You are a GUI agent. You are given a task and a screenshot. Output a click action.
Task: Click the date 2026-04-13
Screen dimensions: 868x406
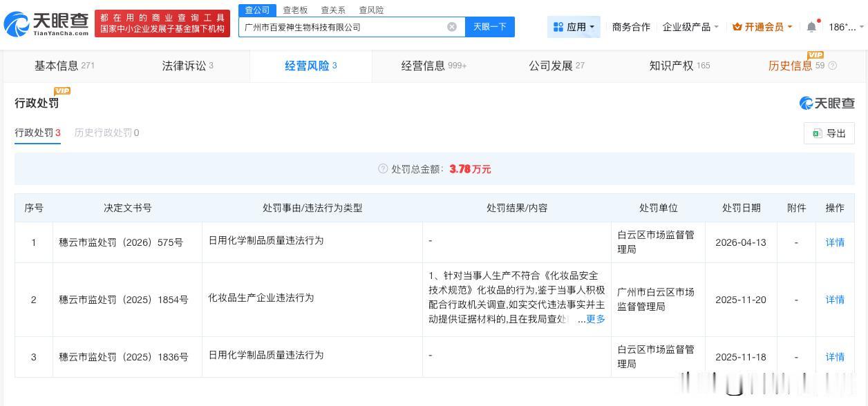[741, 242]
